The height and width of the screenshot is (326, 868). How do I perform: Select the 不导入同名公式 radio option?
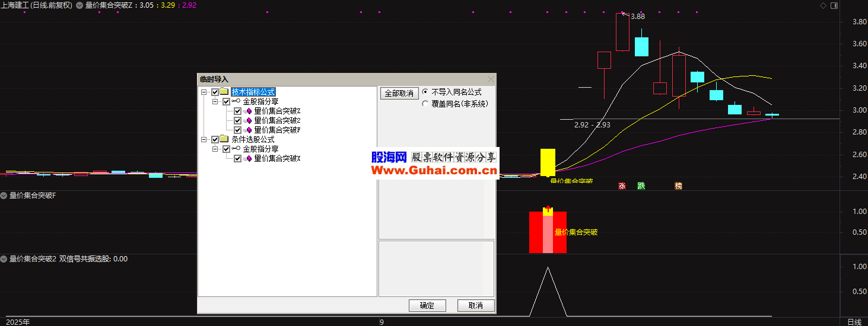(425, 92)
